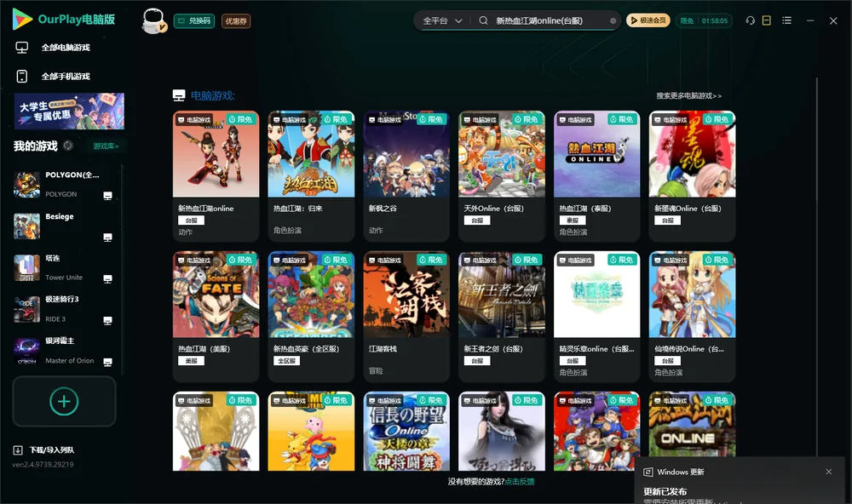Image resolution: width=852 pixels, height=504 pixels.
Task: Clear the search field text
Action: (613, 20)
